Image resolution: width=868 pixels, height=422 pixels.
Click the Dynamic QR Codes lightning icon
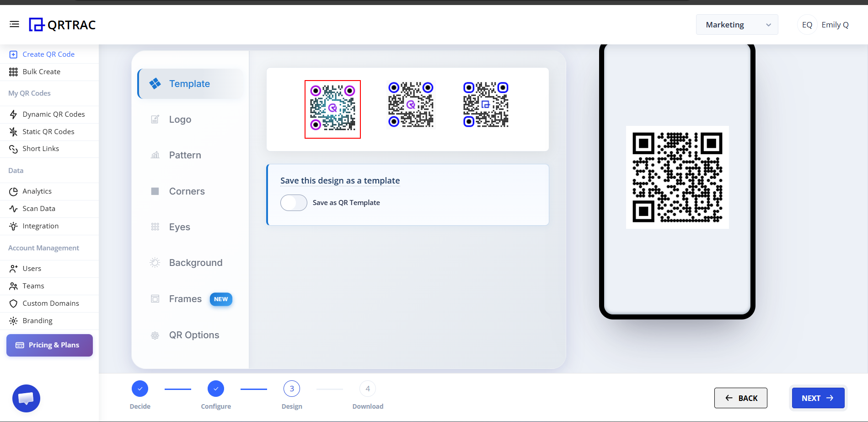click(x=13, y=114)
